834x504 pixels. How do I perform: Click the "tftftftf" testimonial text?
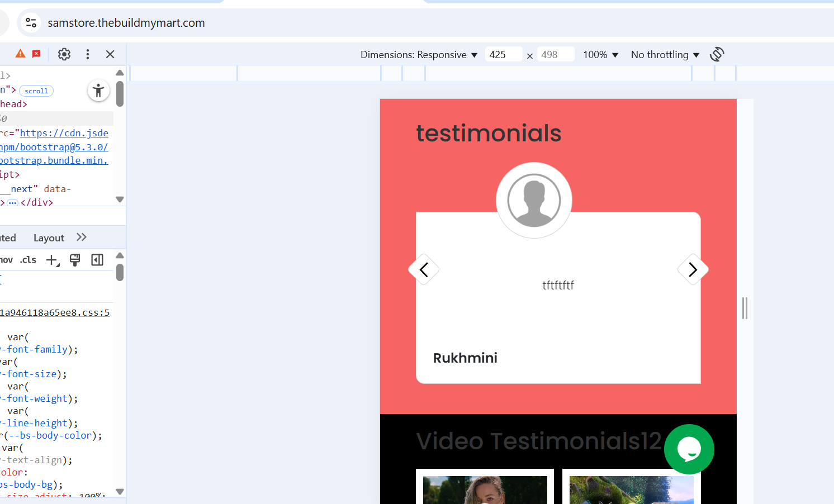pyautogui.click(x=558, y=286)
